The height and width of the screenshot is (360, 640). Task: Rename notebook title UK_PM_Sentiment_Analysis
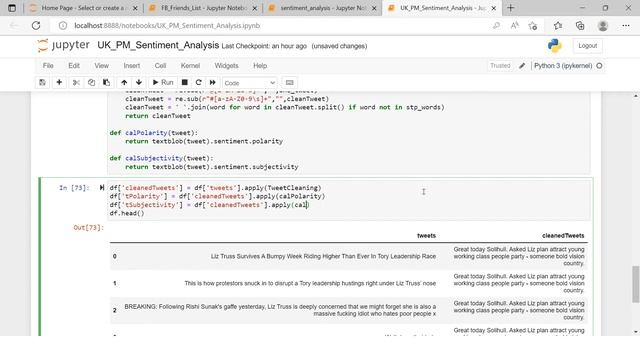click(x=158, y=45)
